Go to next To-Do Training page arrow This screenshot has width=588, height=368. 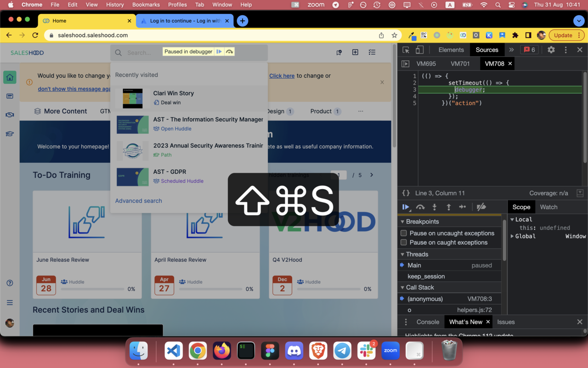pos(372,175)
